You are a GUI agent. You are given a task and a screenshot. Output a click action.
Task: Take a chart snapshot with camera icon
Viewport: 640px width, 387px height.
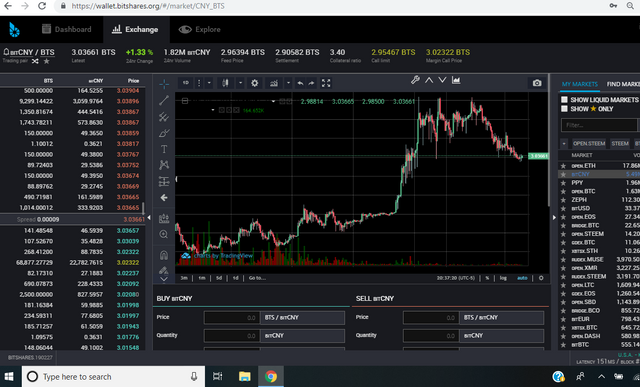(537, 83)
